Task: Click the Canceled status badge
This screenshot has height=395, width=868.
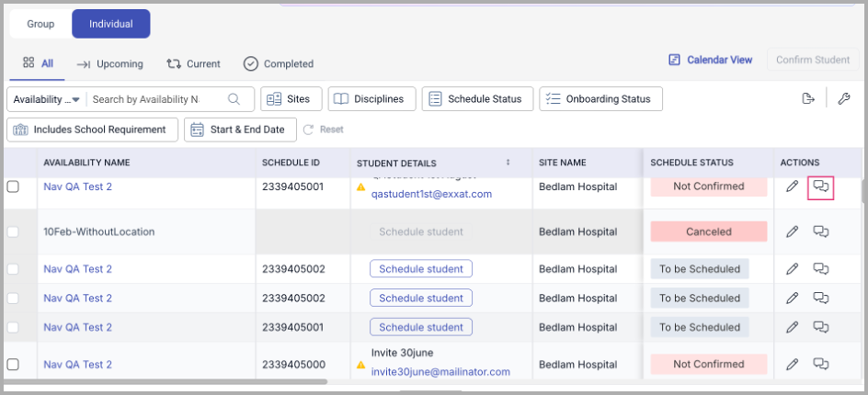Action: [709, 231]
